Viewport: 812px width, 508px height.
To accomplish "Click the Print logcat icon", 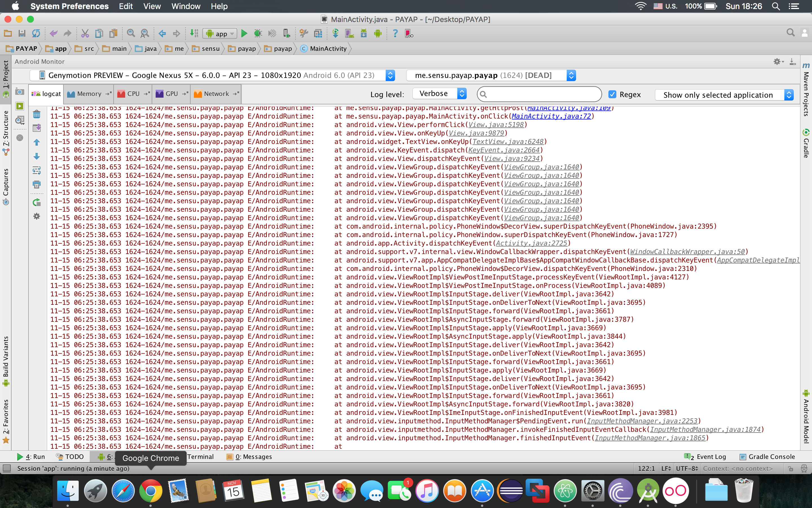I will coord(37,185).
